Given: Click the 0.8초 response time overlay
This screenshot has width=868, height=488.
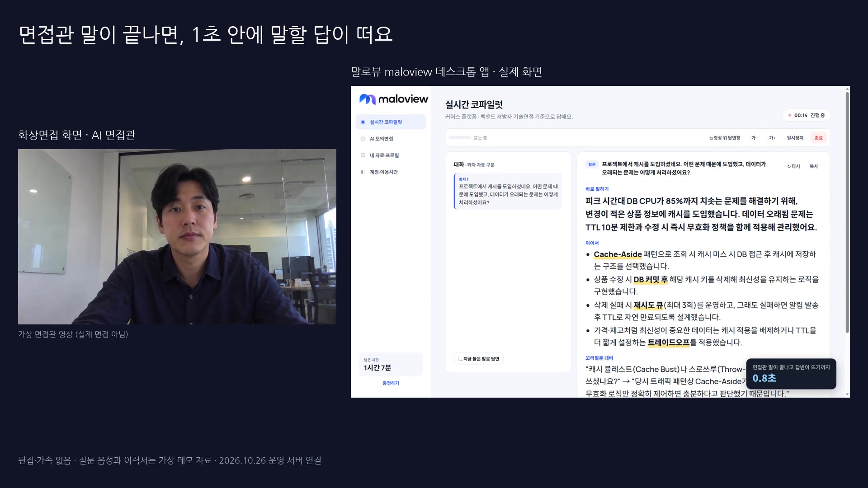Looking at the screenshot, I should coord(791,374).
